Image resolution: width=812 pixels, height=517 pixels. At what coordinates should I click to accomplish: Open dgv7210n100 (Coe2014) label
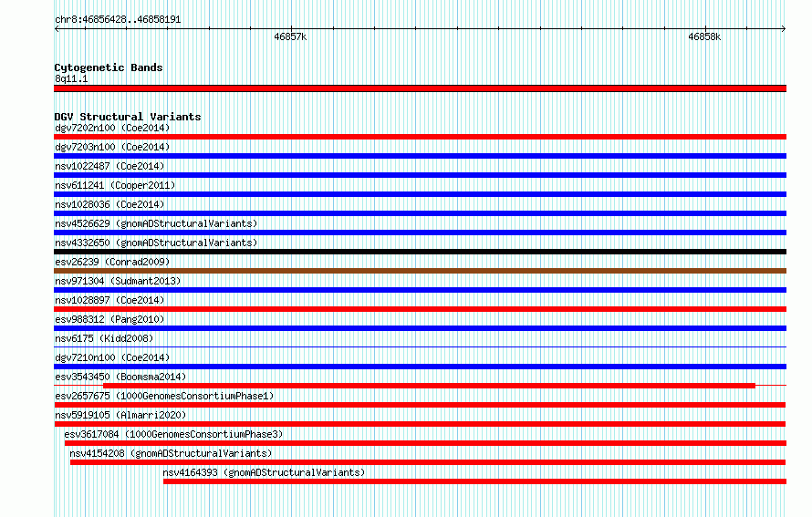pyautogui.click(x=112, y=357)
